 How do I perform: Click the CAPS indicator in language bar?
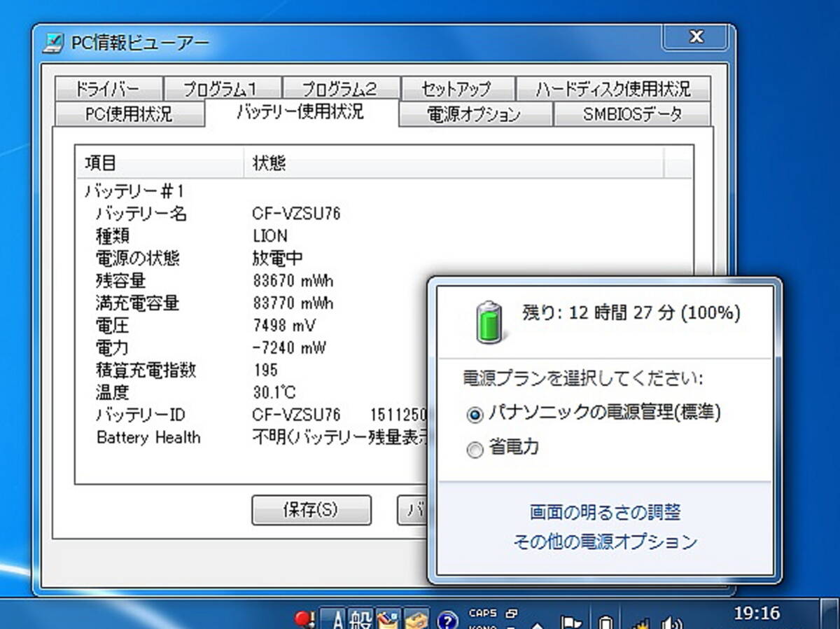(482, 613)
